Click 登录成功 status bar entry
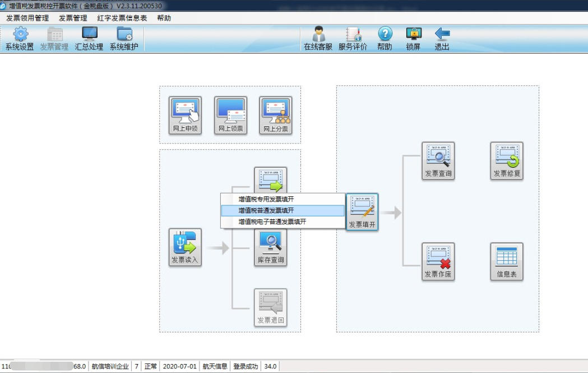 click(x=246, y=366)
